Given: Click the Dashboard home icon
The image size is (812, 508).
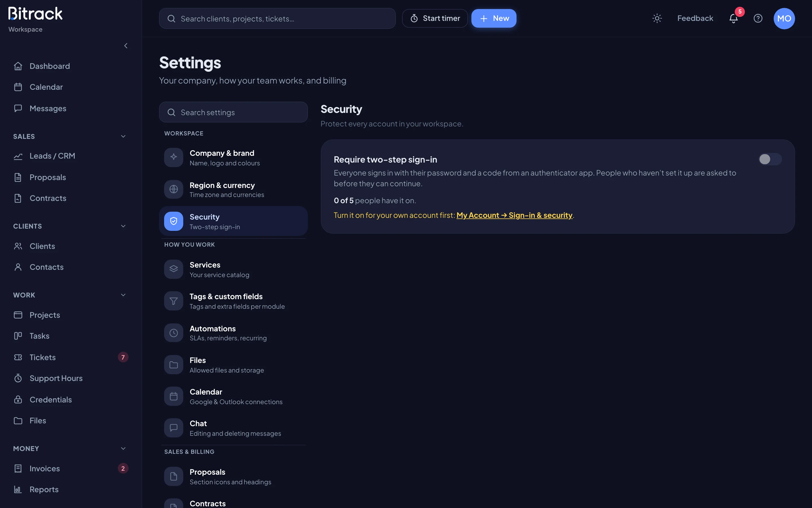Looking at the screenshot, I should point(18,66).
